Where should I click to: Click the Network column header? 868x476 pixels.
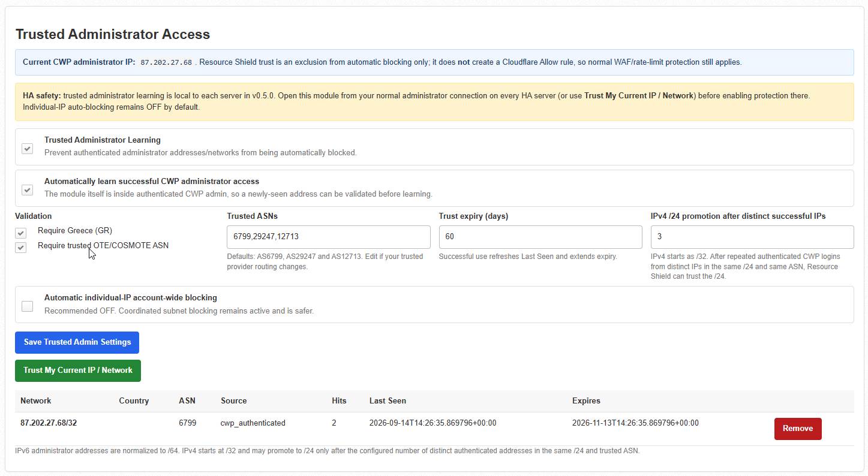36,400
